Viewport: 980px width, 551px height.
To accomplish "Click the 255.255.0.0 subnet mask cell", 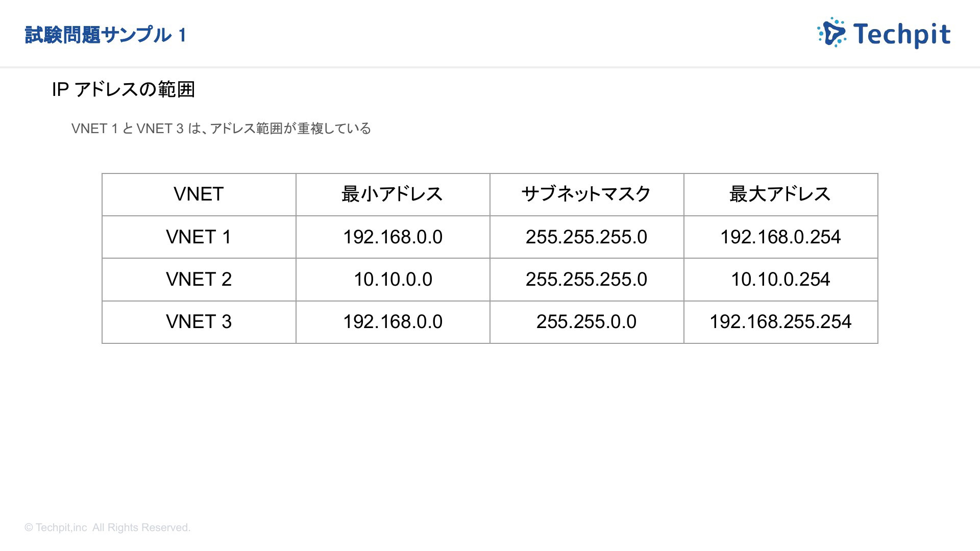I will tap(586, 321).
